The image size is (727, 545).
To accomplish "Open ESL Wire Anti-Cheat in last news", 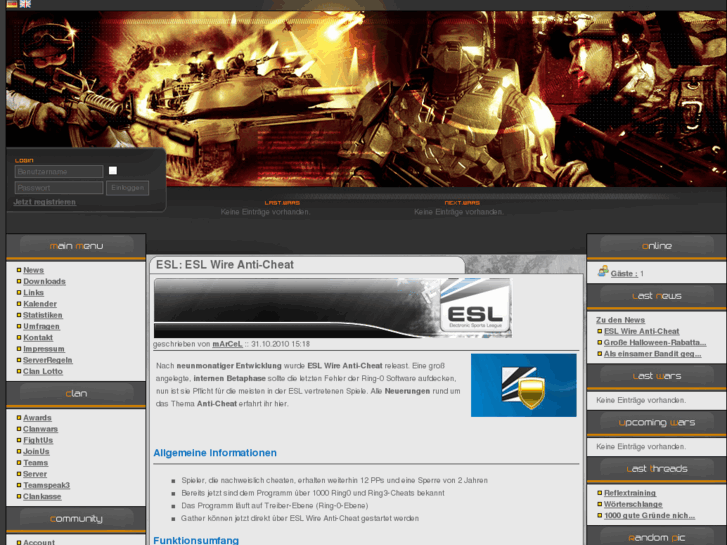I will pyautogui.click(x=642, y=331).
